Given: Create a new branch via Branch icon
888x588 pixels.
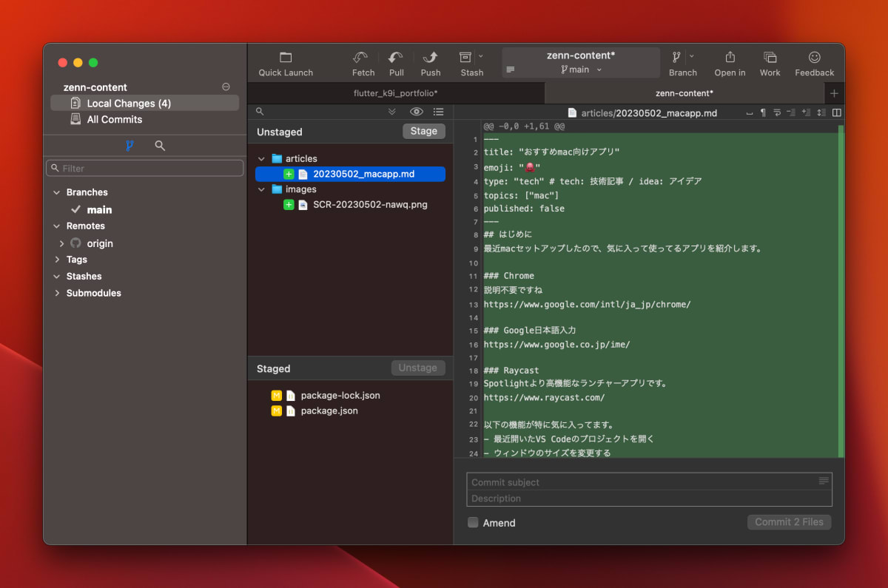Looking at the screenshot, I should (x=676, y=57).
